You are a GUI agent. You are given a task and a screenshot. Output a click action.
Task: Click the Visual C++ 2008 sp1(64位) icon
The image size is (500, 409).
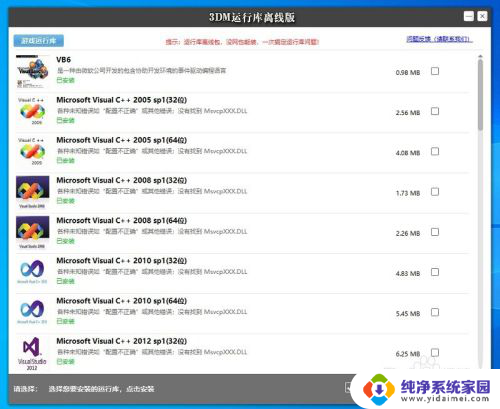32,232
